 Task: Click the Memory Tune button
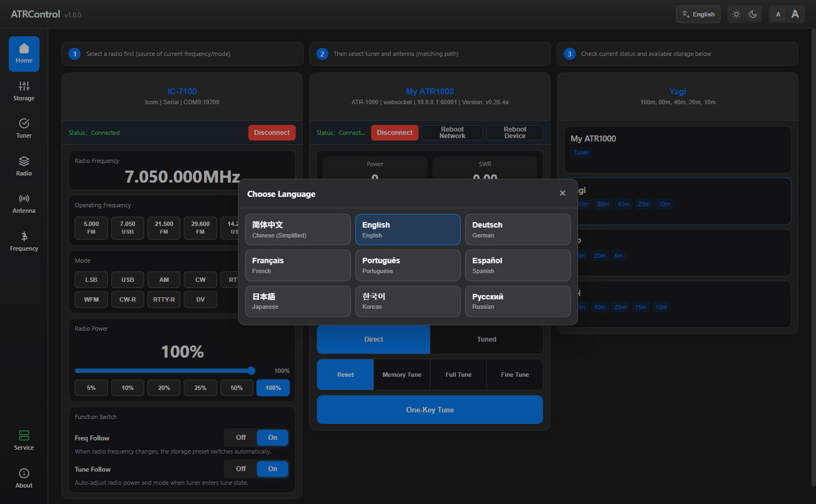click(402, 375)
